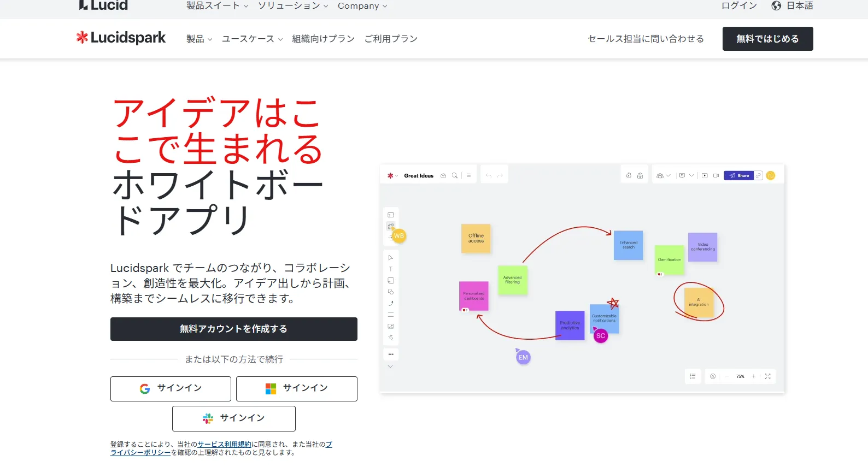
Task: Click 無料アカウントを作成する button
Action: (x=234, y=329)
